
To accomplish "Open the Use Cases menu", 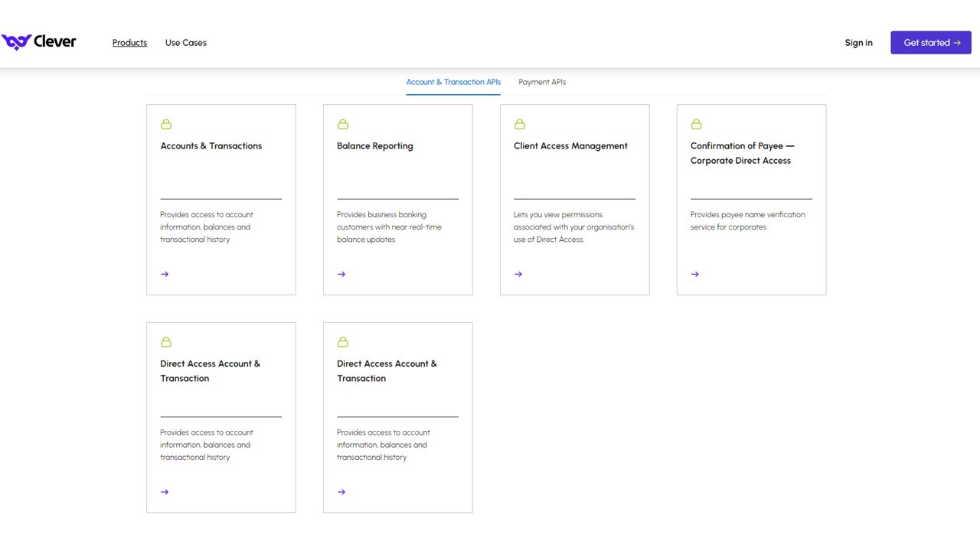I will click(186, 43).
